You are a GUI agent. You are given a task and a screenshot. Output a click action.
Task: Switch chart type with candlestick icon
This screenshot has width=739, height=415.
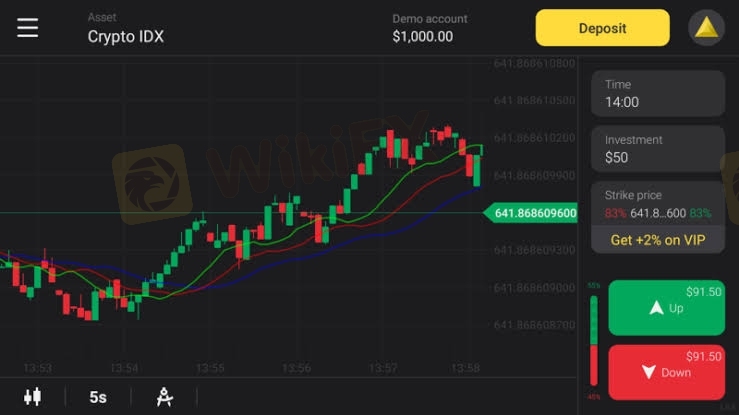click(x=33, y=397)
